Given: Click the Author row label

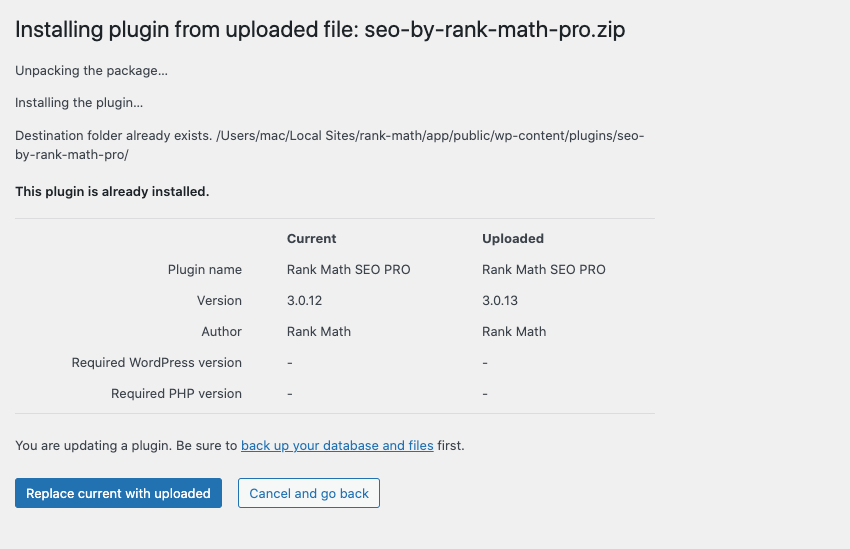Looking at the screenshot, I should [x=221, y=332].
